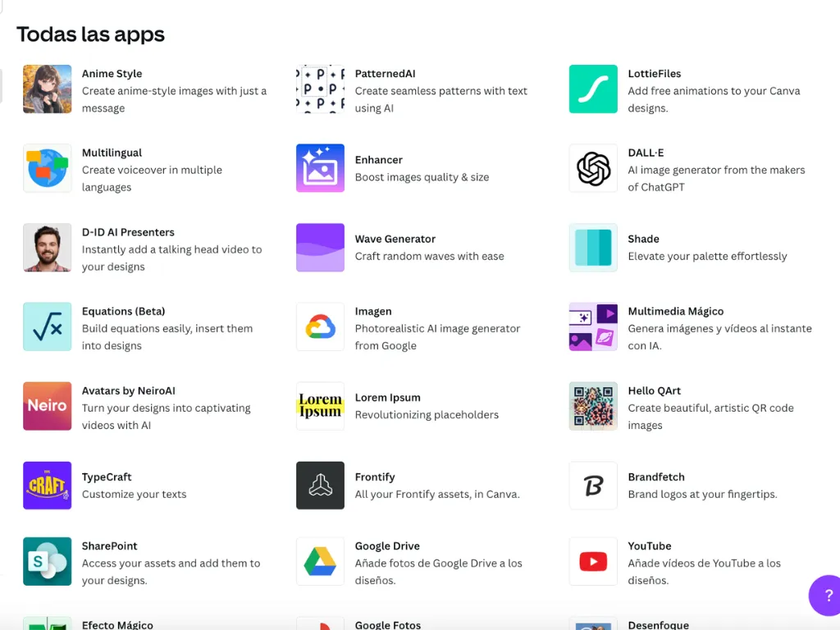Open D-ID AI Presenters portrait icon
This screenshot has height=630, width=840.
47,248
